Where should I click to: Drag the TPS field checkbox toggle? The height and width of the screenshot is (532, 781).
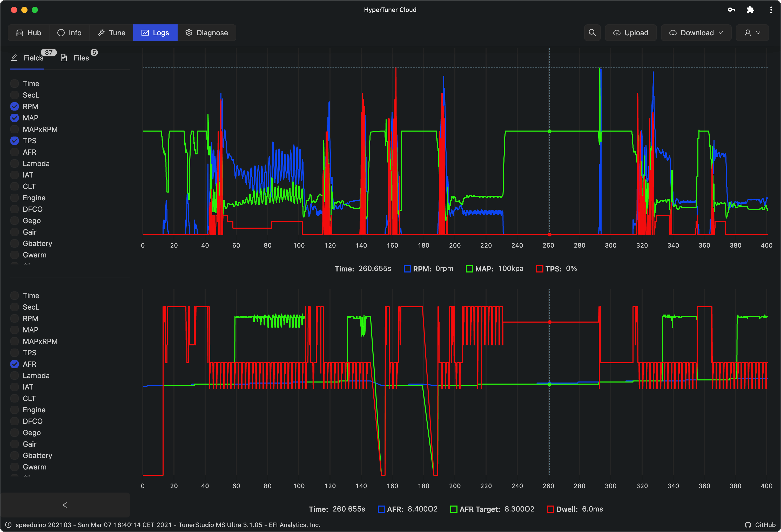[14, 141]
